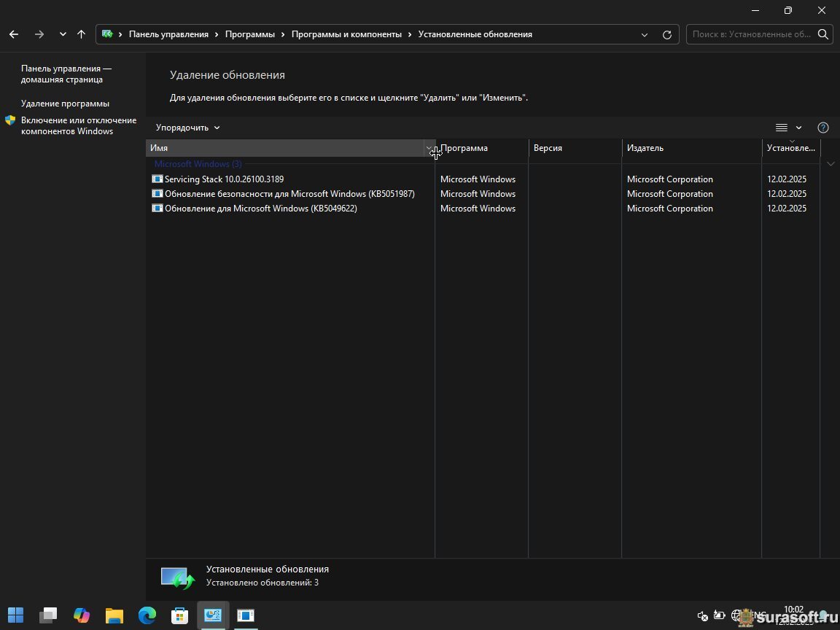The image size is (840, 630).
Task: Open 'Удаление программы' link
Action: 66,104
